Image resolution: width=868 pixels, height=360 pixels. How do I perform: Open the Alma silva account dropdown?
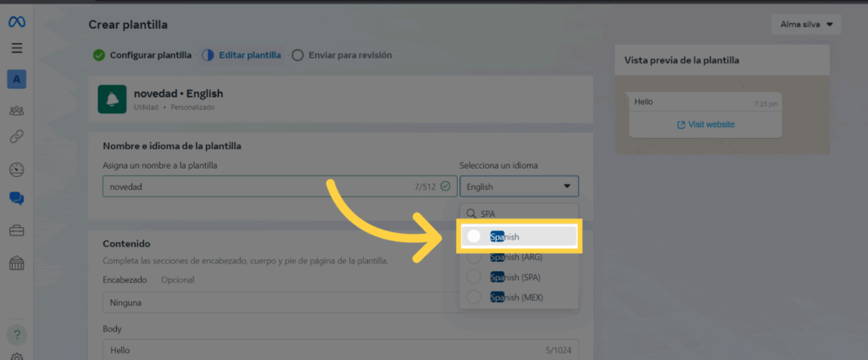click(x=806, y=25)
